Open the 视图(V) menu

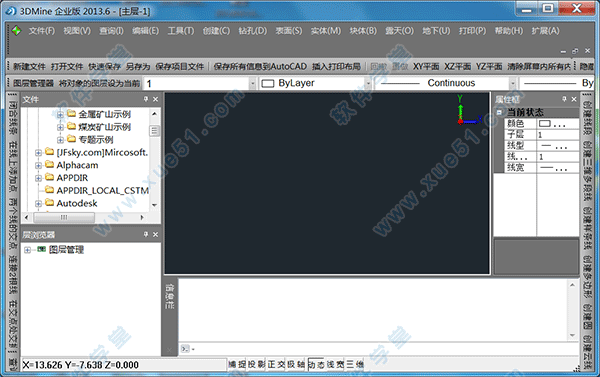[77, 31]
